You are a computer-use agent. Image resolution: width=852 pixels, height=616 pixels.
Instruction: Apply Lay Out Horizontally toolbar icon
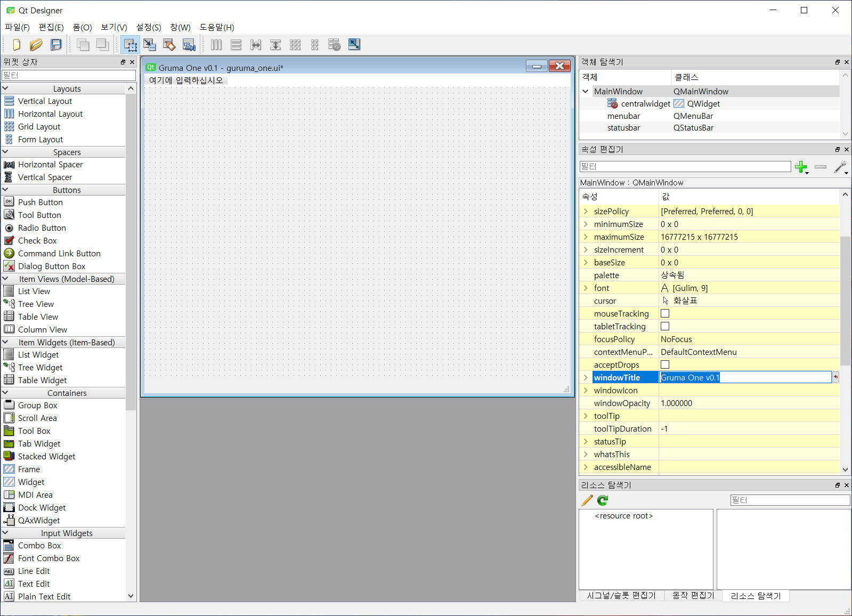pos(216,45)
